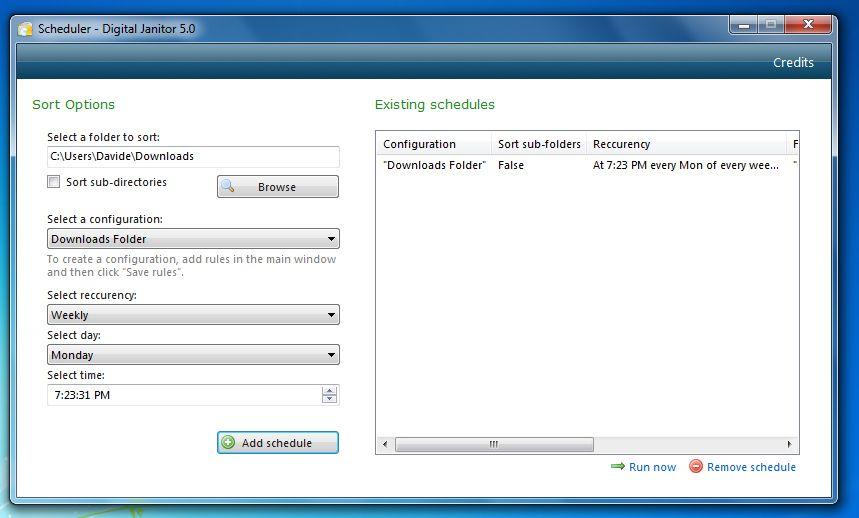The width and height of the screenshot is (859, 518).
Task: Open the Select a configuration dropdown
Action: (193, 239)
